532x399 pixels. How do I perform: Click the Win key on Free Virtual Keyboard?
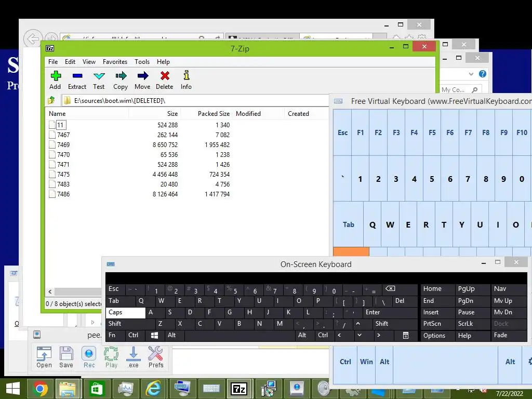pos(366,362)
